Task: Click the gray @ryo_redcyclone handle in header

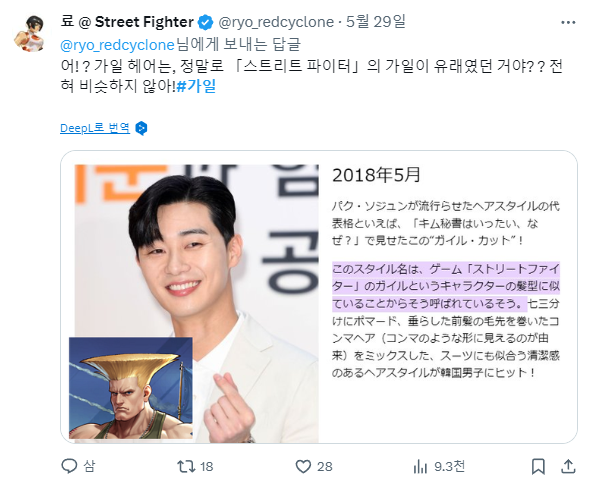Action: pyautogui.click(x=276, y=22)
